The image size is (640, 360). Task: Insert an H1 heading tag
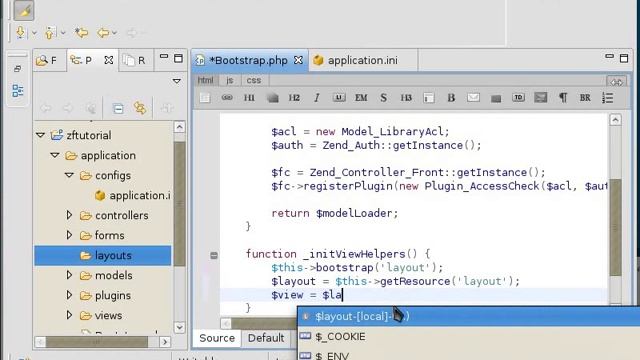pyautogui.click(x=249, y=98)
